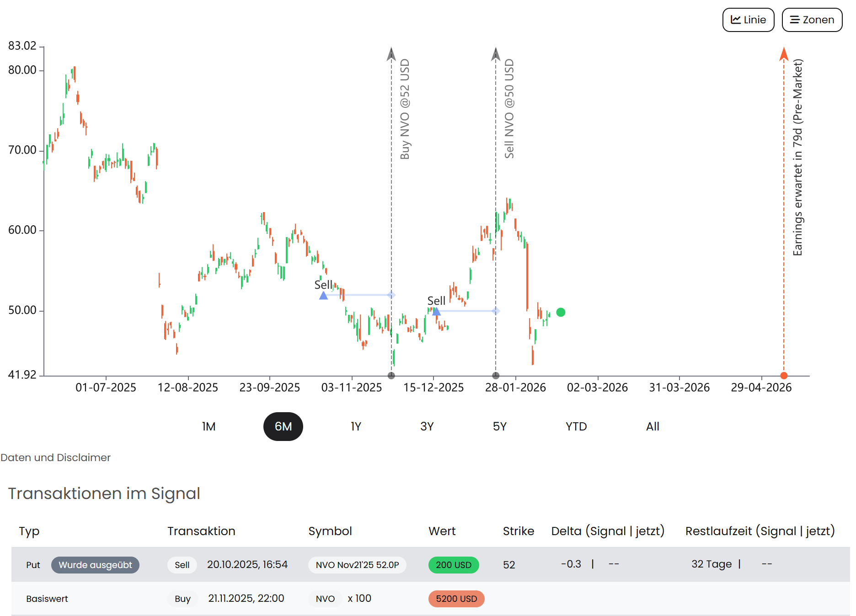Click the NVO Nov21'25 52.0P symbol chip
The height and width of the screenshot is (616, 856).
357,565
